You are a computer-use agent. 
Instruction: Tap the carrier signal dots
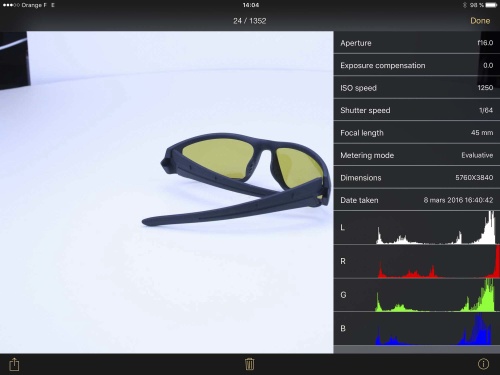click(x=11, y=5)
